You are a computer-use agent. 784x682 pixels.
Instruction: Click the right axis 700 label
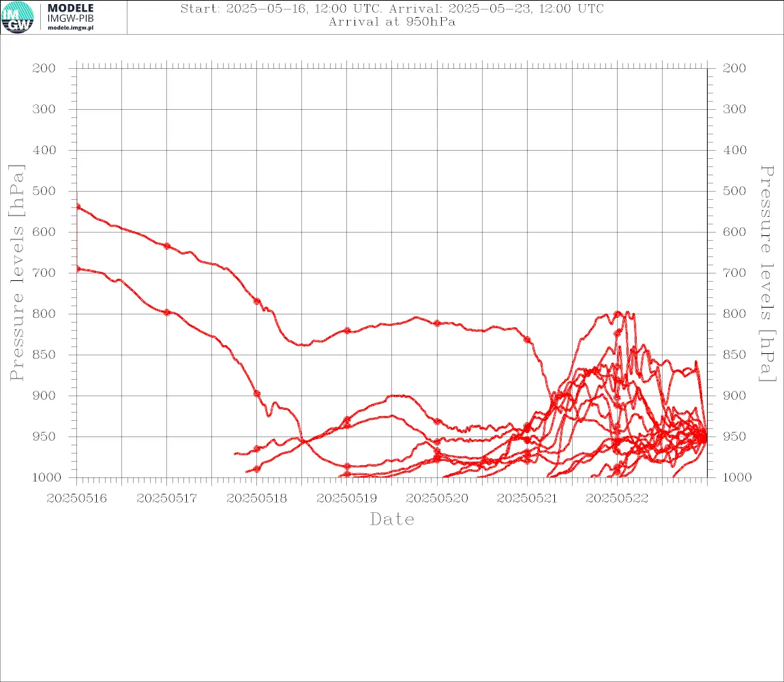734,273
